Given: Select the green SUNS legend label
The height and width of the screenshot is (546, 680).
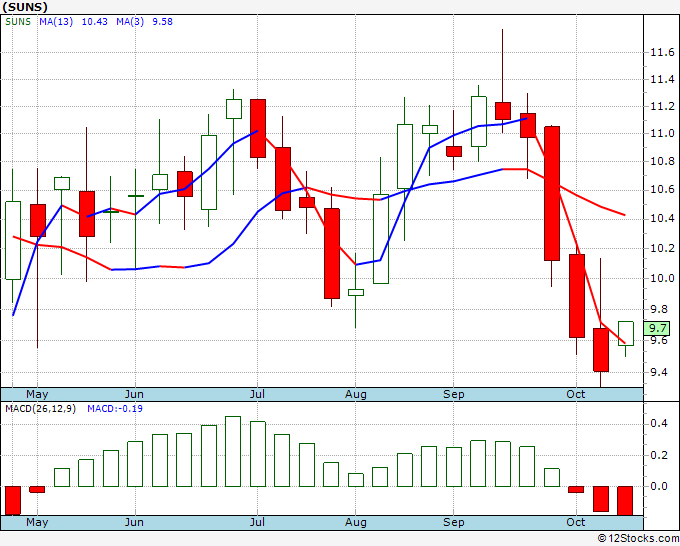Looking at the screenshot, I should click(18, 22).
